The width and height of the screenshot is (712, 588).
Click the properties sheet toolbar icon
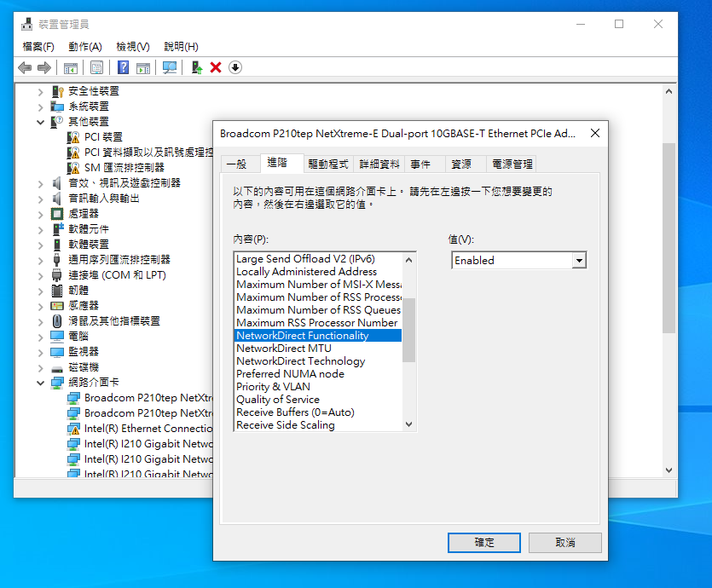96,67
